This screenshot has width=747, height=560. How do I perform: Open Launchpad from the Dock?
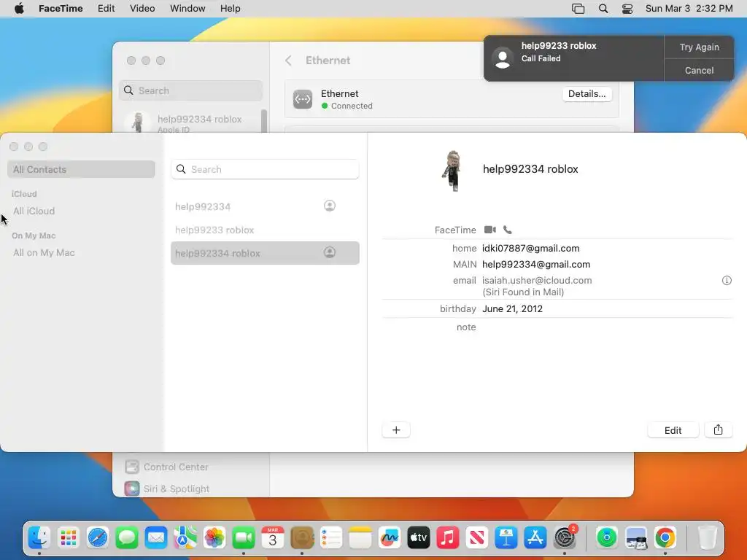click(69, 537)
